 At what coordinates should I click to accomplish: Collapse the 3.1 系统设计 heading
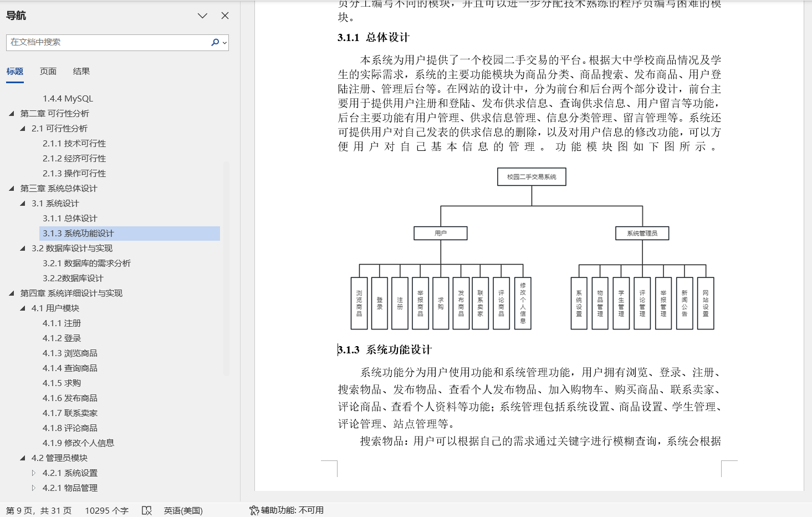coord(23,204)
